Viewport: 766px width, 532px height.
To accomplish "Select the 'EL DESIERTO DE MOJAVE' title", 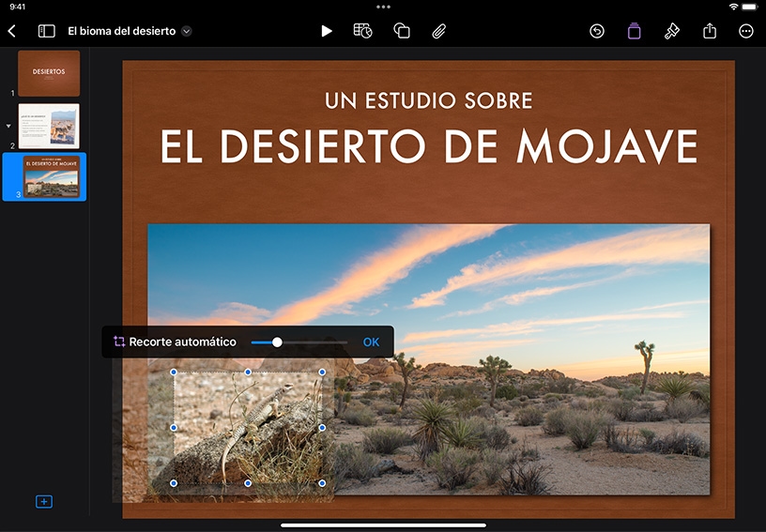I will 429,146.
